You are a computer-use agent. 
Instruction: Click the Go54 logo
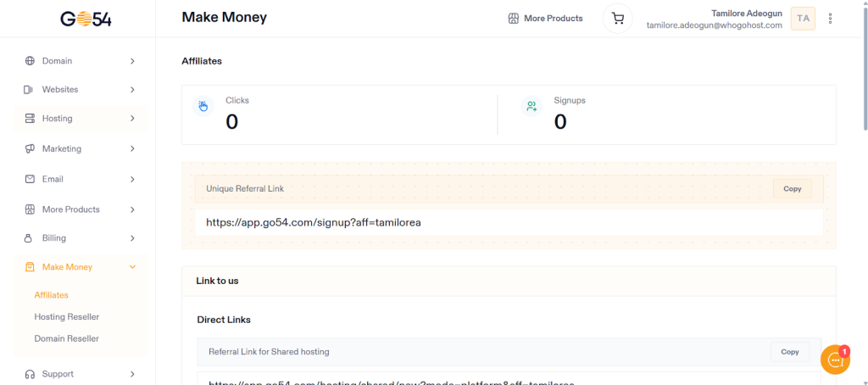click(x=86, y=19)
